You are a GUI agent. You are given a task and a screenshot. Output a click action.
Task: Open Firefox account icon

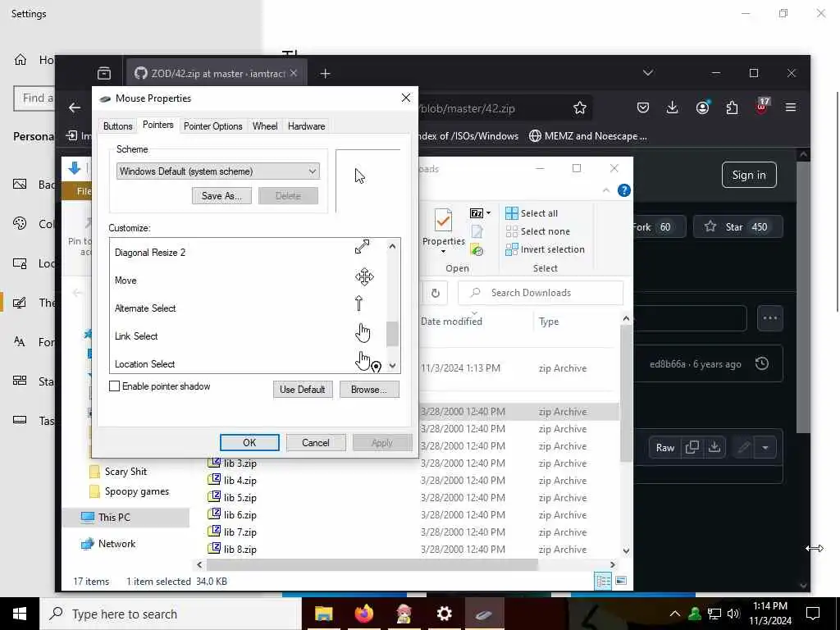[702, 107]
